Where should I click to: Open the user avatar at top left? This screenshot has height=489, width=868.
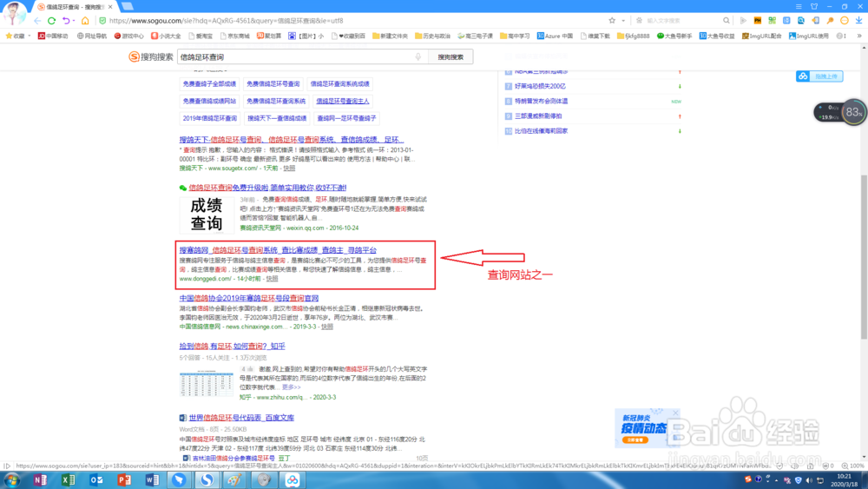14,11
